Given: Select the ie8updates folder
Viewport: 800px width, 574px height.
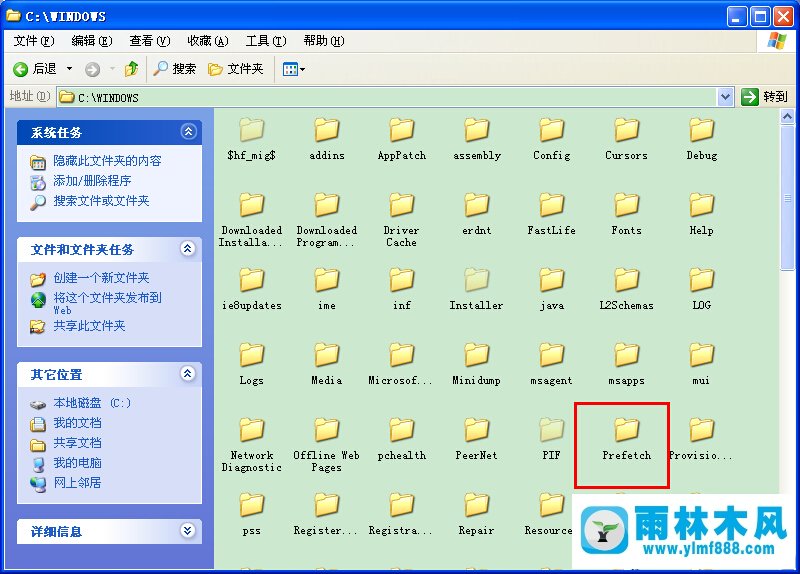Looking at the screenshot, I should click(x=252, y=289).
